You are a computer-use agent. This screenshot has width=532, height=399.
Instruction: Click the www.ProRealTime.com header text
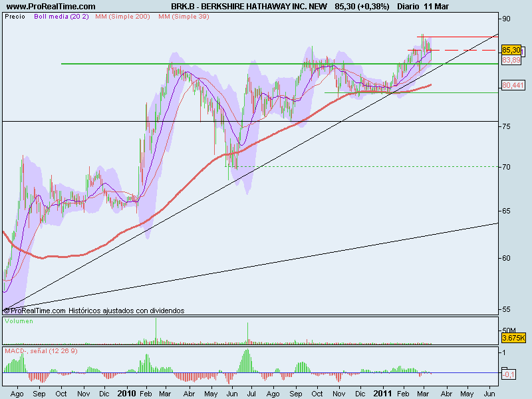pos(51,6)
